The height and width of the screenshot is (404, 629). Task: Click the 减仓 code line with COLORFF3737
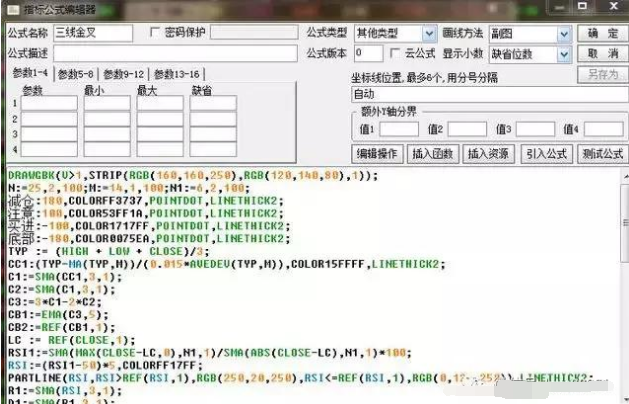tap(146, 201)
